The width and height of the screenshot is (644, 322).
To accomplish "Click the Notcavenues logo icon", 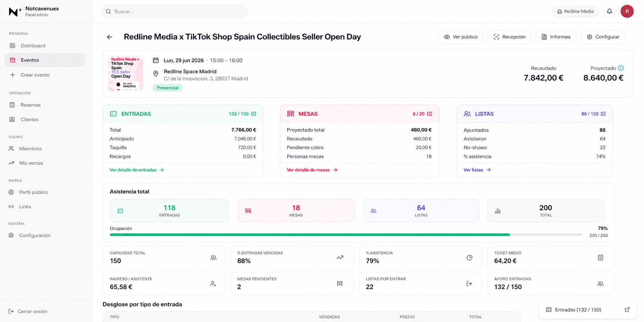I will tap(15, 12).
